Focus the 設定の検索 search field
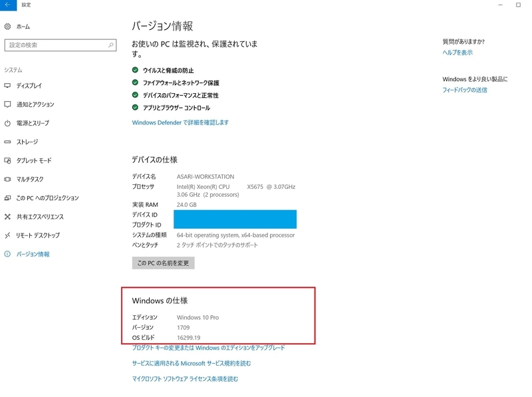The height and width of the screenshot is (397, 532). click(x=61, y=45)
